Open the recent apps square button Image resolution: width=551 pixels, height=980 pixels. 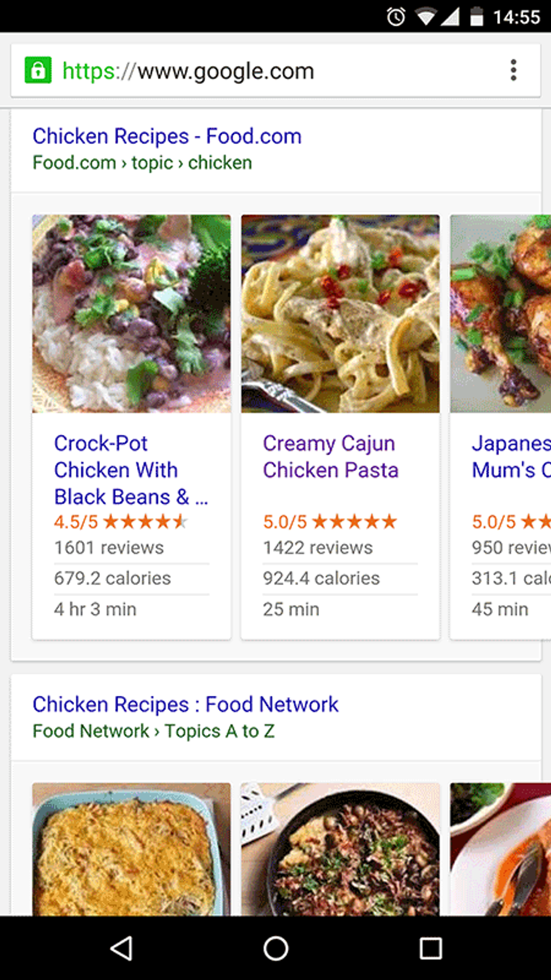pos(431,948)
